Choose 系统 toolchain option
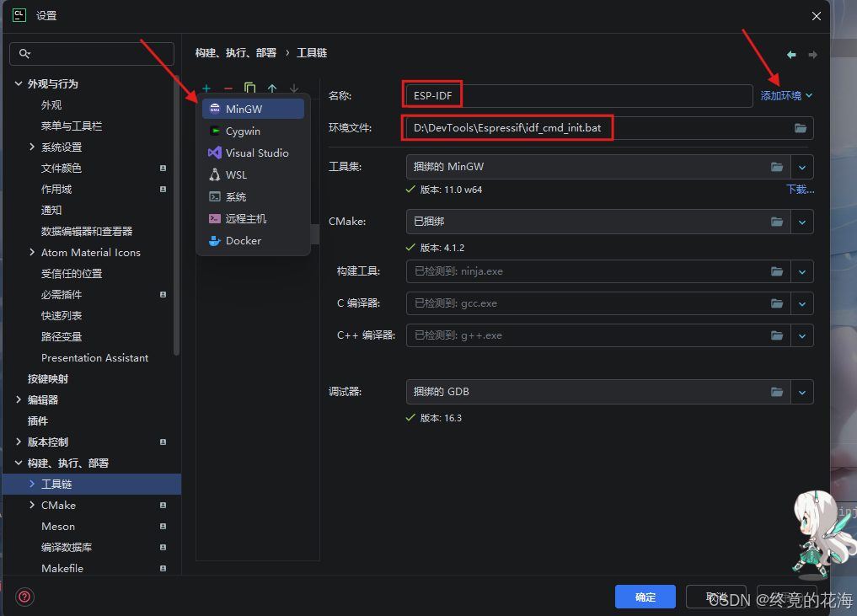 (x=253, y=197)
